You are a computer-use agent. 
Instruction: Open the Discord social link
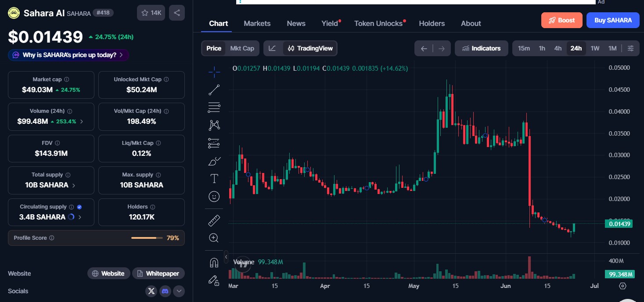(x=165, y=291)
